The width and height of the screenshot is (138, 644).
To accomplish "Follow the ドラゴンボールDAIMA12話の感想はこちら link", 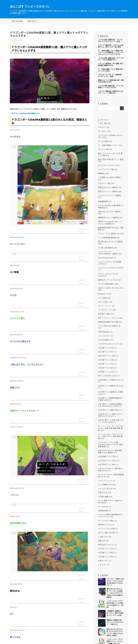I will click(25, 113).
